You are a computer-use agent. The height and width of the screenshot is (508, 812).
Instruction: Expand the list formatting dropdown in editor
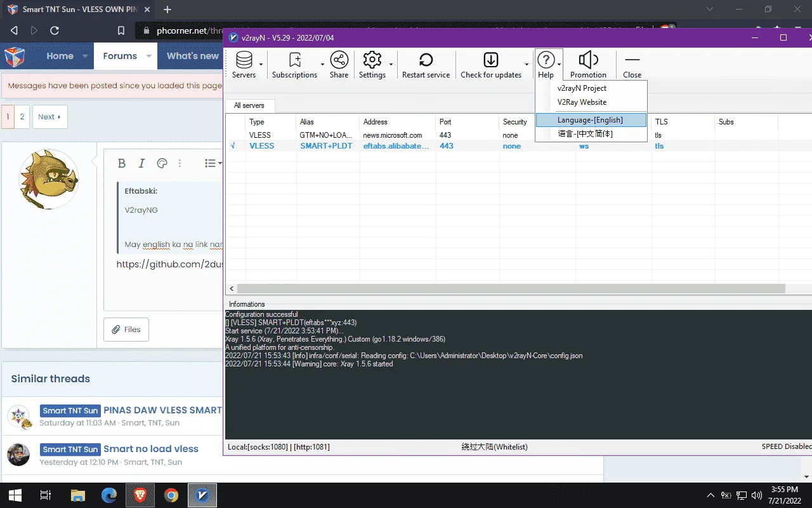pos(213,163)
